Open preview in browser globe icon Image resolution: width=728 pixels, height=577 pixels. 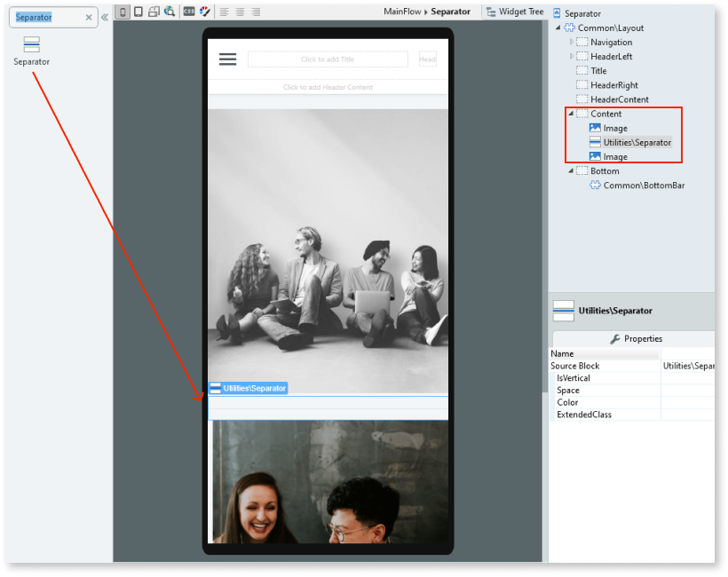(169, 12)
